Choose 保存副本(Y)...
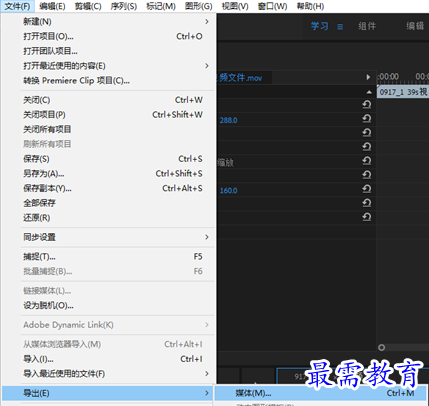This screenshot has width=429, height=406. [108, 188]
